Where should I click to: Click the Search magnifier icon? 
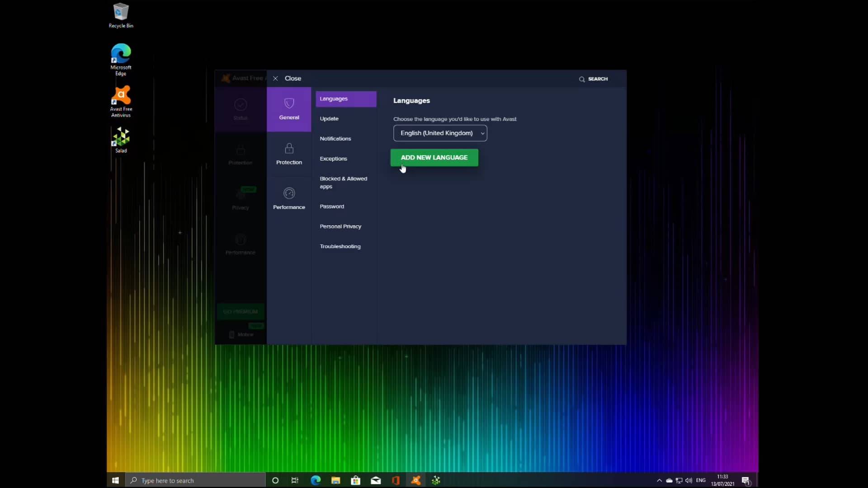(582, 79)
